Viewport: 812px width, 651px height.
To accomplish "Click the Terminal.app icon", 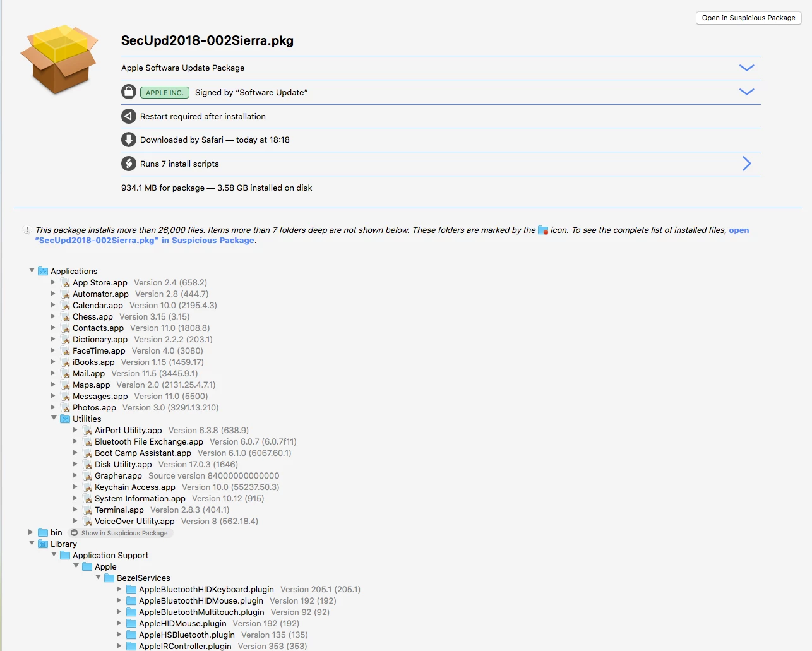I will (87, 510).
